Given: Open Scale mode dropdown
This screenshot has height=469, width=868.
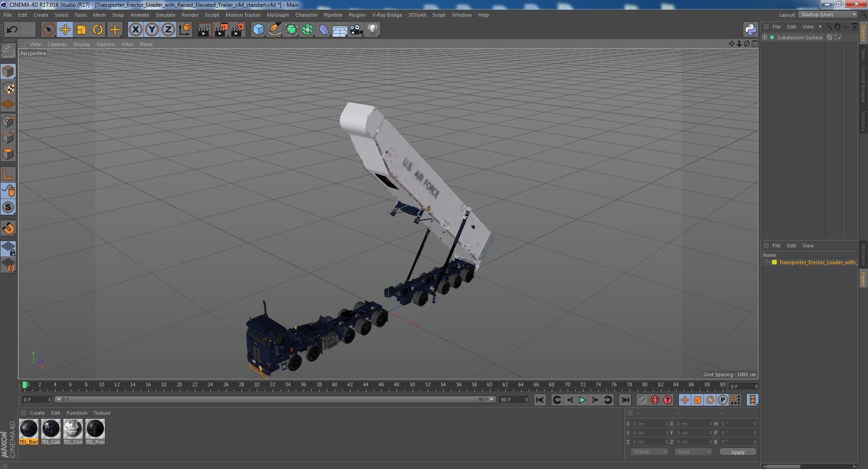Looking at the screenshot, I should (693, 452).
